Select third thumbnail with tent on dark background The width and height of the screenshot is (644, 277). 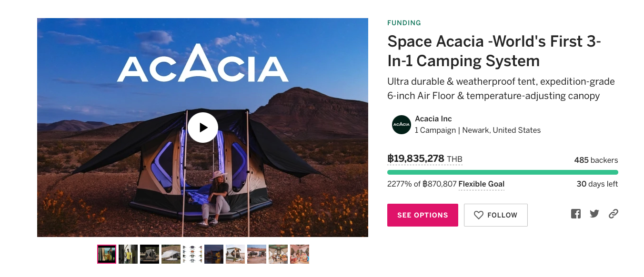pos(150,254)
